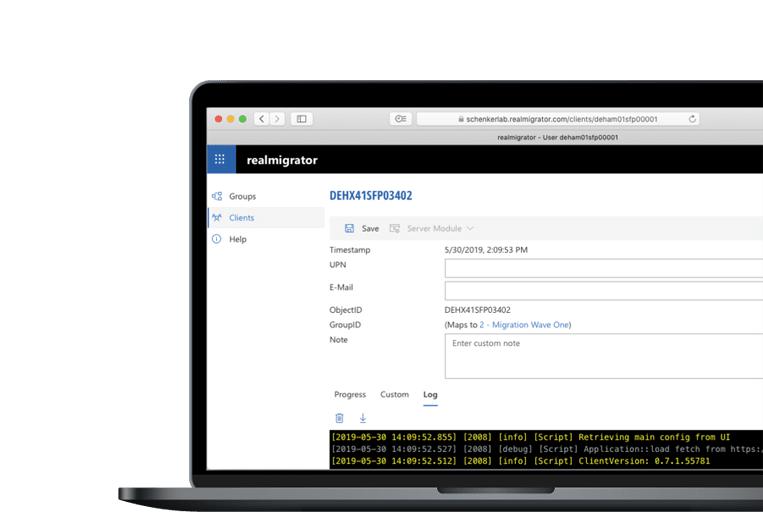Screen dimensions: 763x512
Task: Click into the UPN input field
Action: coord(603,268)
